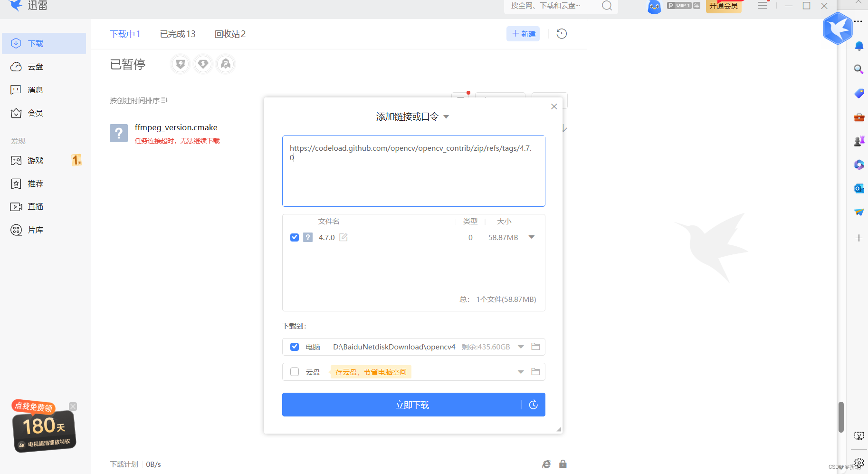Open the 下载 section in sidebar

(x=44, y=43)
